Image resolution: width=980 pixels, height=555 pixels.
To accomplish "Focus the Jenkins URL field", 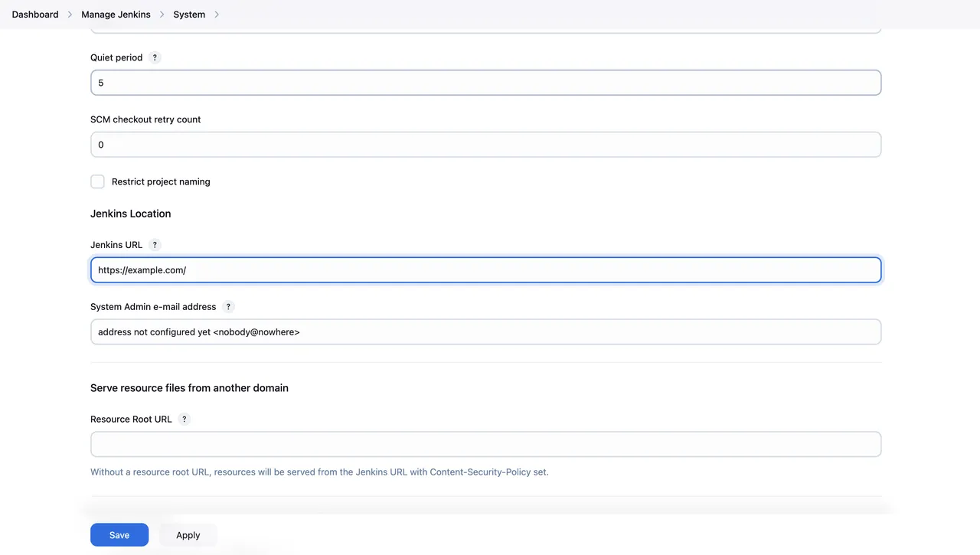I will tap(486, 270).
